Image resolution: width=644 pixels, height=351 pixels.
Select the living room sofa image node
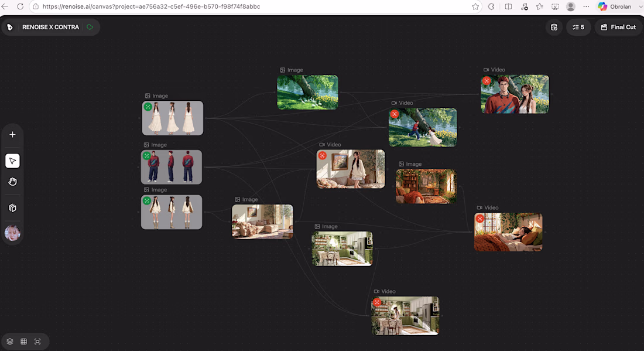click(262, 221)
